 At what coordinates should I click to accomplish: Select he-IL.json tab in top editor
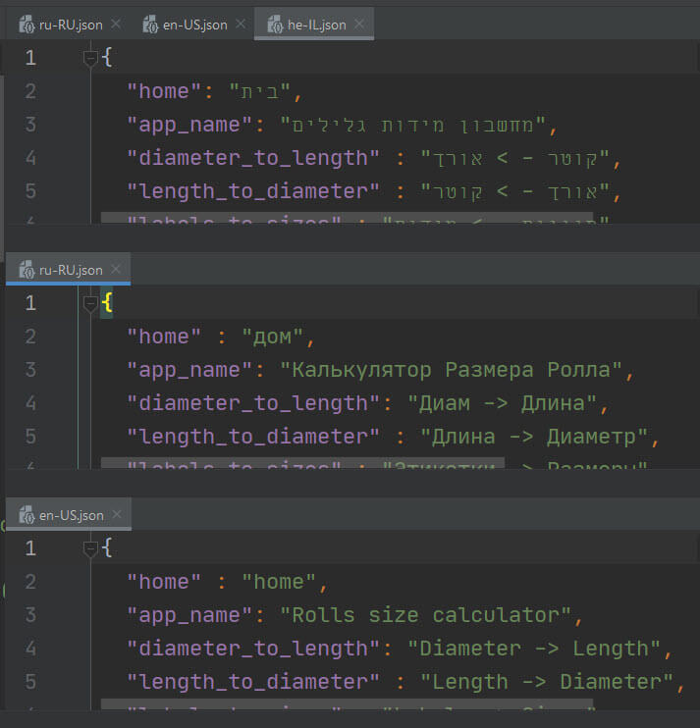[x=316, y=25]
